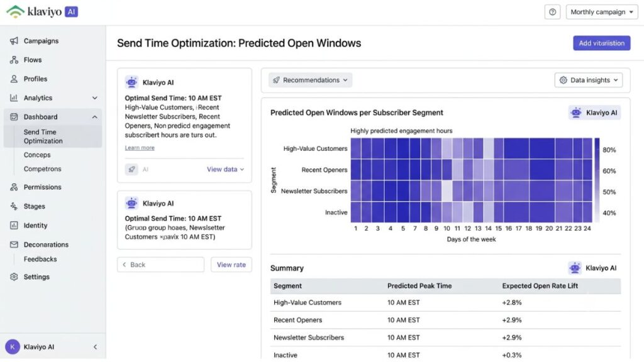Click the Klaviyo logo in header
The image size is (644, 362).
click(x=42, y=11)
